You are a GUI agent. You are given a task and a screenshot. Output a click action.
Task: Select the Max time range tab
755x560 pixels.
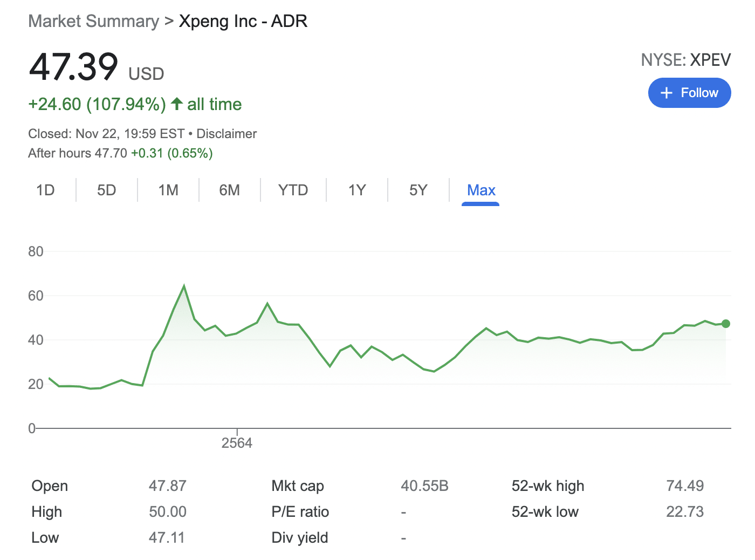pyautogui.click(x=481, y=190)
